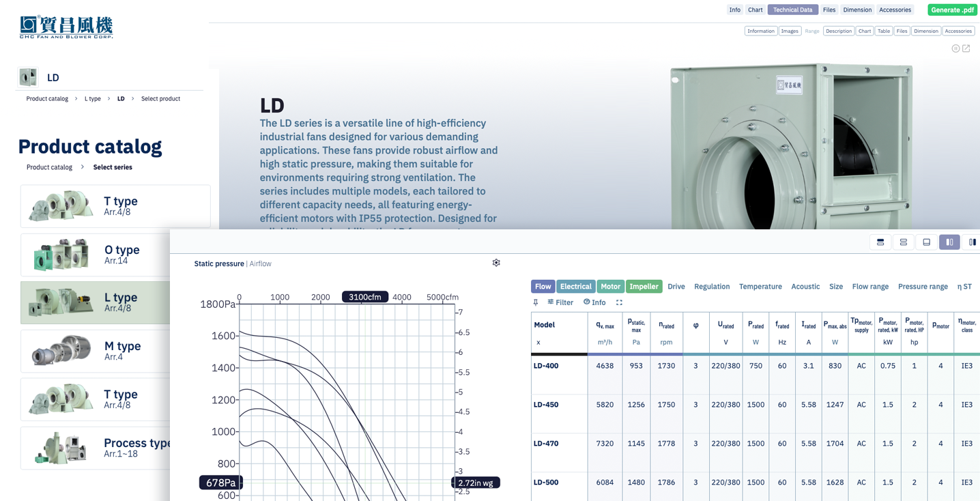
Task: Select the top-panel-emphasized layout icon
Action: tap(880, 242)
